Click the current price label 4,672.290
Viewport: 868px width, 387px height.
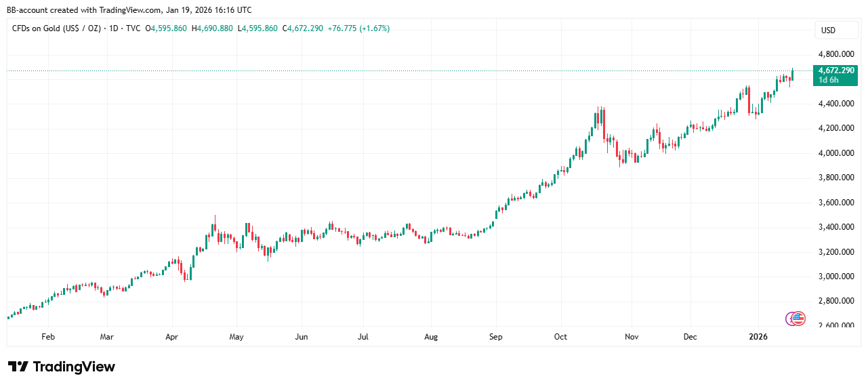(x=836, y=70)
